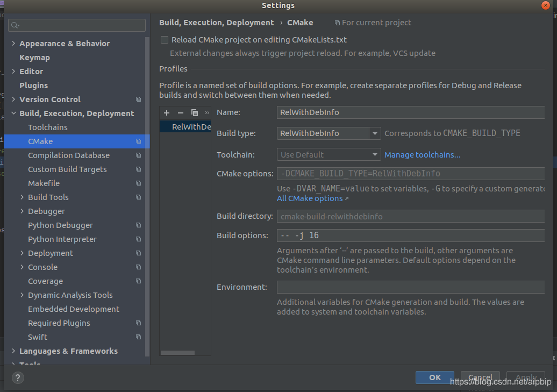Image resolution: width=557 pixels, height=392 pixels.
Task: Click the Apply button
Action: [x=526, y=377]
